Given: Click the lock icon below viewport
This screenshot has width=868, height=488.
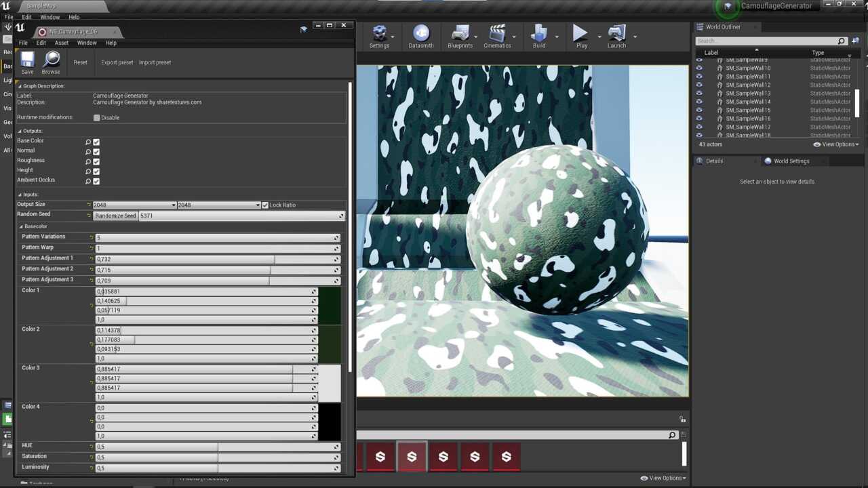Looking at the screenshot, I should 683,420.
